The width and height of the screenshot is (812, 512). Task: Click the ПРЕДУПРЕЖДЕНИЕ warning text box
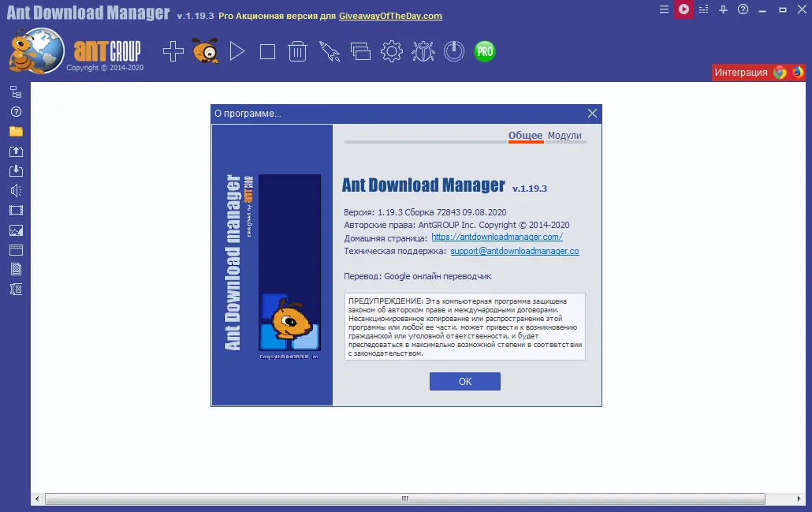tap(465, 327)
